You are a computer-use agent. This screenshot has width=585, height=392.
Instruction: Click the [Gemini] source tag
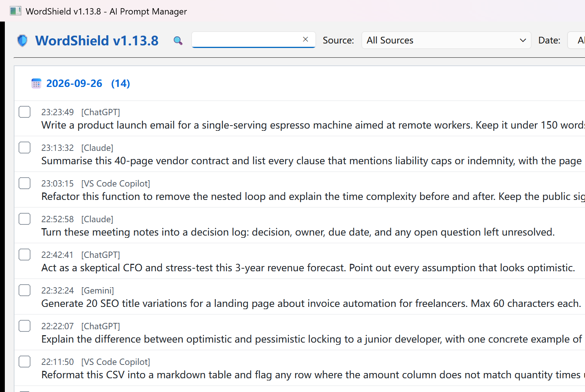point(98,291)
